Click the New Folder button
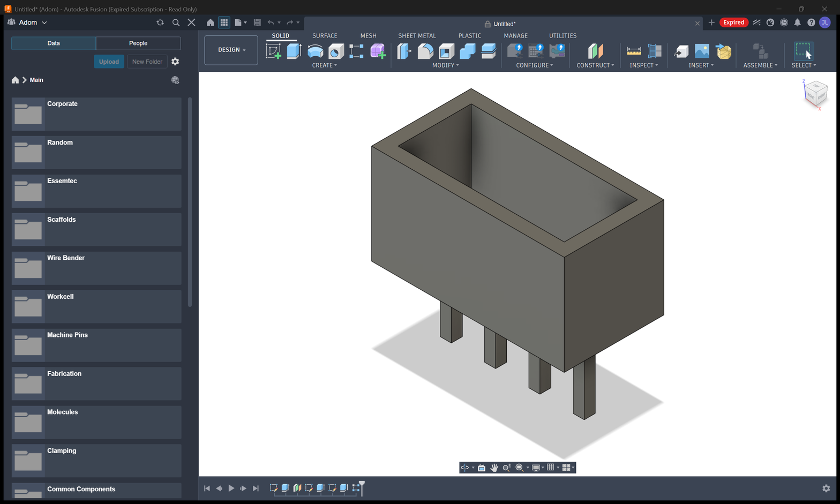 147,62
